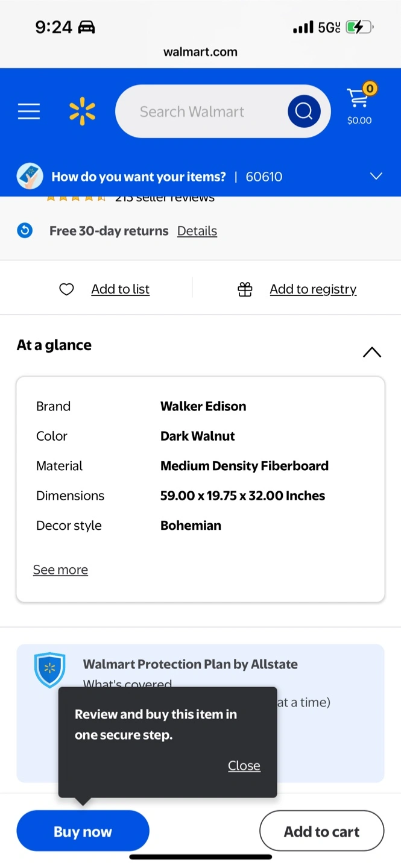The width and height of the screenshot is (401, 868).
Task: Click the Add to list link
Action: (x=120, y=289)
